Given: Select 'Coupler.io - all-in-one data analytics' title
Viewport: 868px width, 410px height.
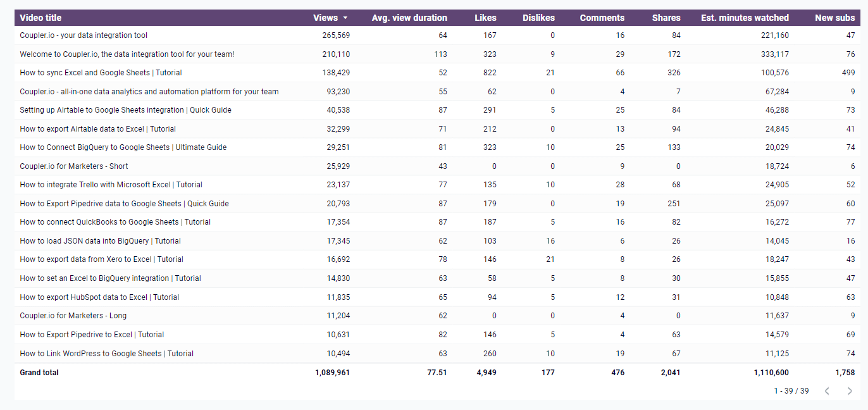Looking at the screenshot, I should click(x=149, y=92).
